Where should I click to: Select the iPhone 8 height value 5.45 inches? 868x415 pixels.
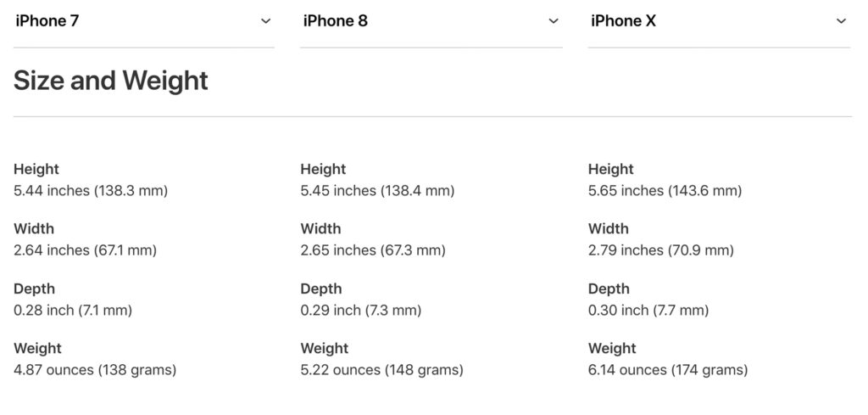(377, 191)
